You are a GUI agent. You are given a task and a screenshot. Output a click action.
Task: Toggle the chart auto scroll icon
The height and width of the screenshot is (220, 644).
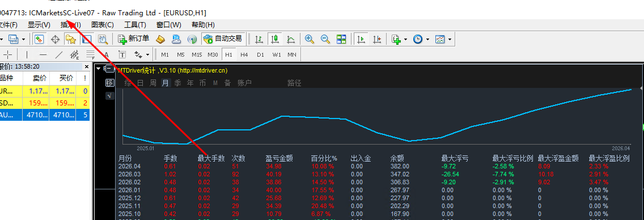tap(361, 39)
